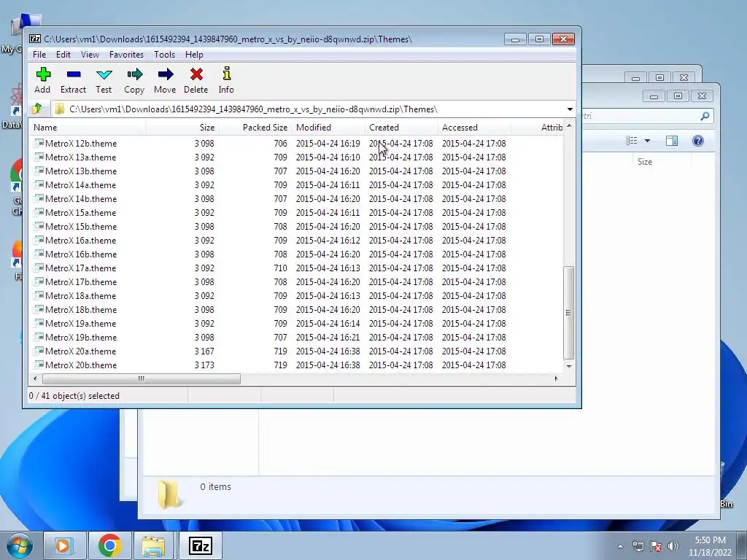Open the Edit menu
The width and height of the screenshot is (747, 560).
(63, 54)
